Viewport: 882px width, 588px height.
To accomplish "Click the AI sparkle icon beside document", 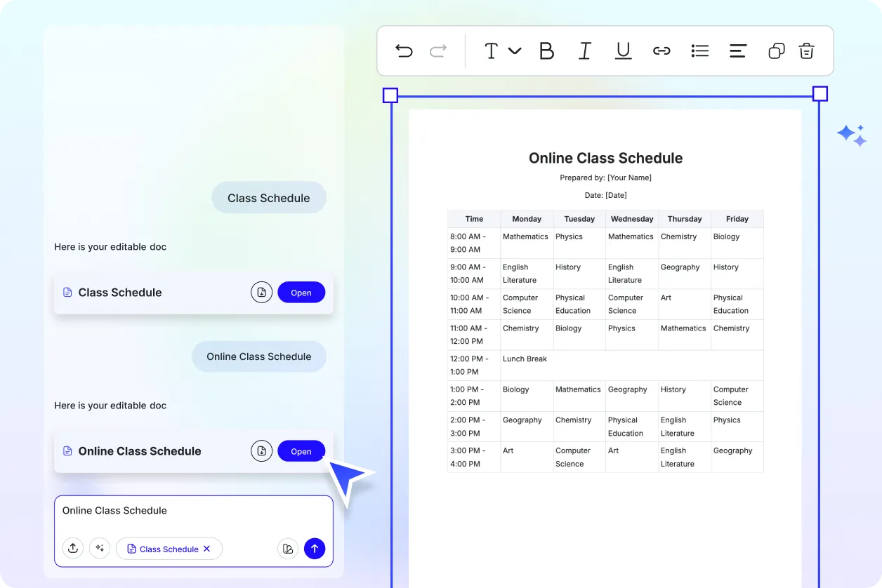I will pos(852,135).
